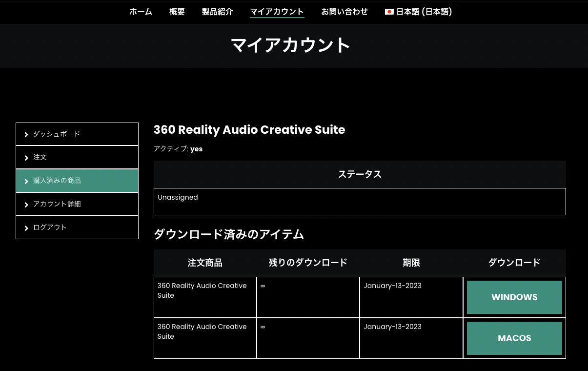
Task: Click the ∞ value in the WINDOWS row
Action: [x=263, y=286]
